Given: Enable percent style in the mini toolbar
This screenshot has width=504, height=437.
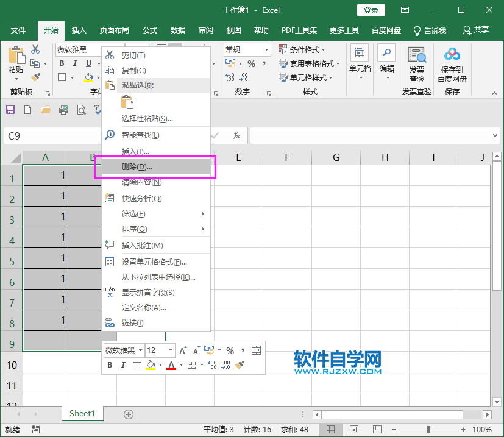Looking at the screenshot, I should point(230,350).
